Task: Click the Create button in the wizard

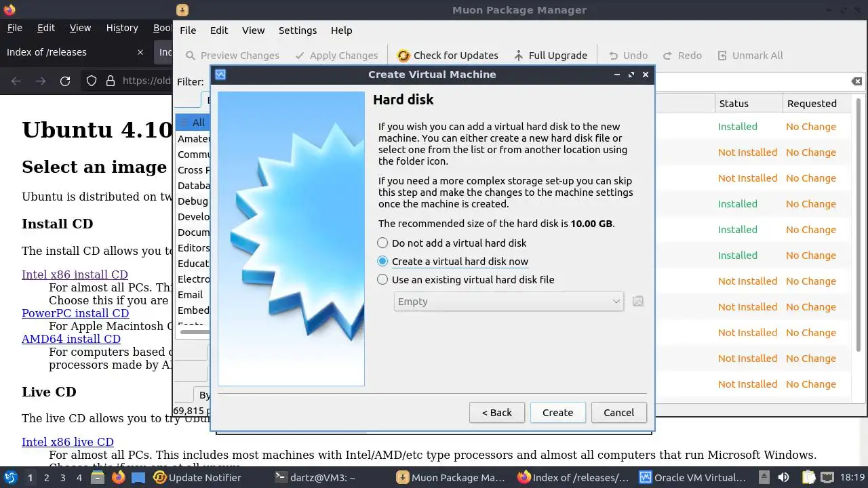Action: pos(557,412)
